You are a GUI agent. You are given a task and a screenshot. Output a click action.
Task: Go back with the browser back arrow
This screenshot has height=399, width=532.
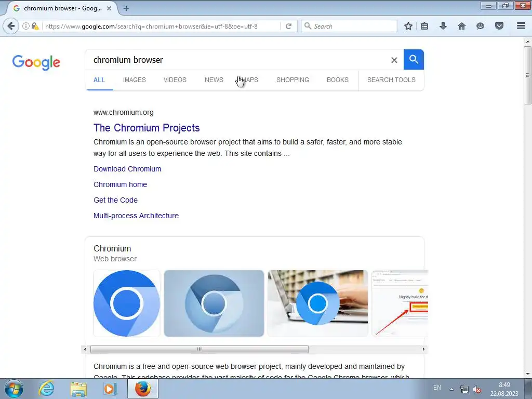[11, 26]
